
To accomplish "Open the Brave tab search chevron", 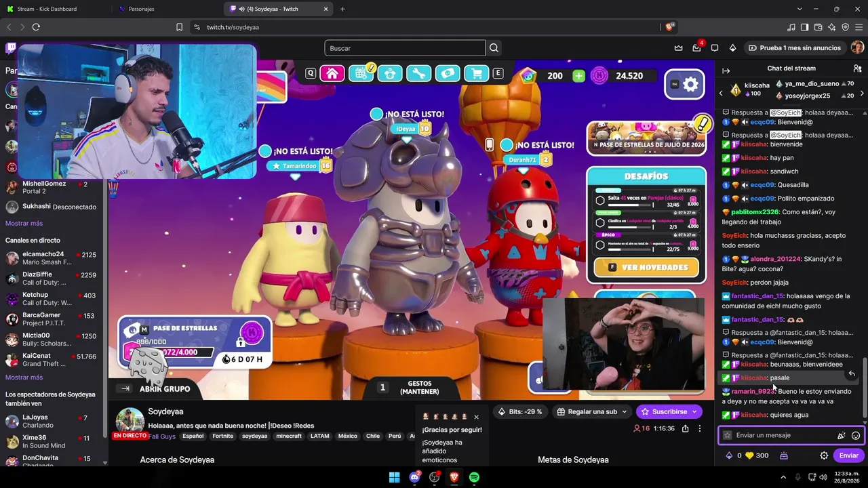I will (x=800, y=9).
